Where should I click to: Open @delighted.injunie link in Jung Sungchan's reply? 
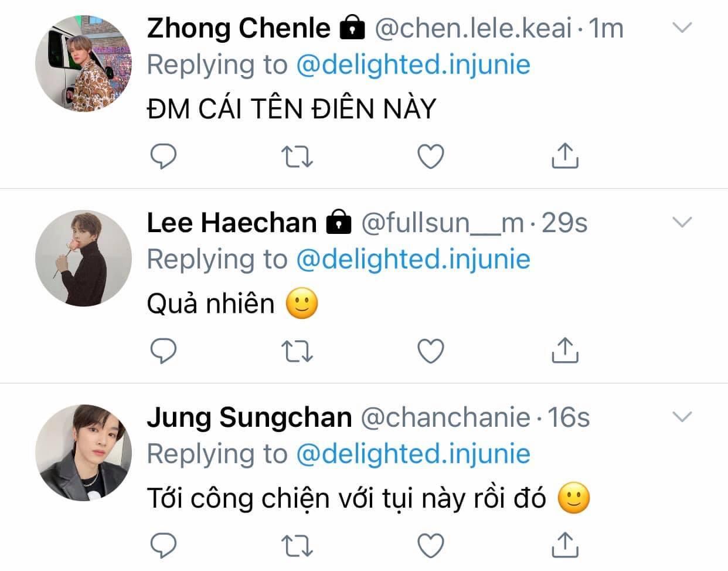tap(413, 454)
